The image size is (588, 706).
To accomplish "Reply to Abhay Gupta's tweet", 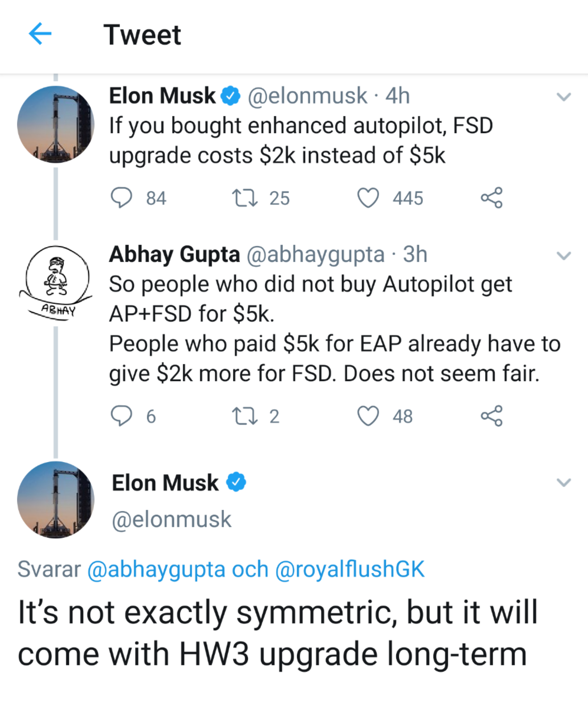I will click(121, 416).
